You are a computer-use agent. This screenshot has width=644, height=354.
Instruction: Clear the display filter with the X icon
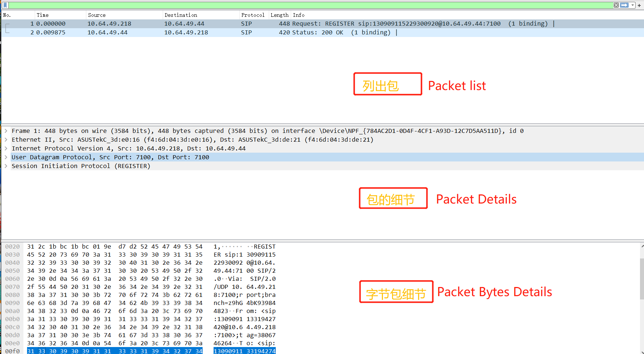click(x=616, y=5)
